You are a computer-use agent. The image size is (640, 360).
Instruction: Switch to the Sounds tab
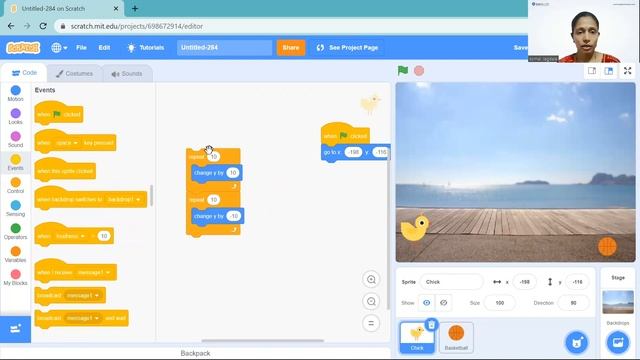(127, 74)
